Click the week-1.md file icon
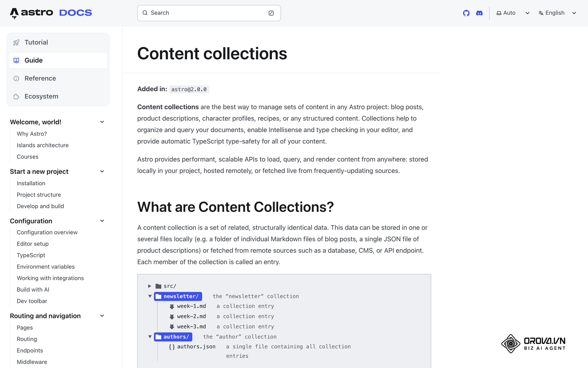588x368 pixels. coord(172,306)
